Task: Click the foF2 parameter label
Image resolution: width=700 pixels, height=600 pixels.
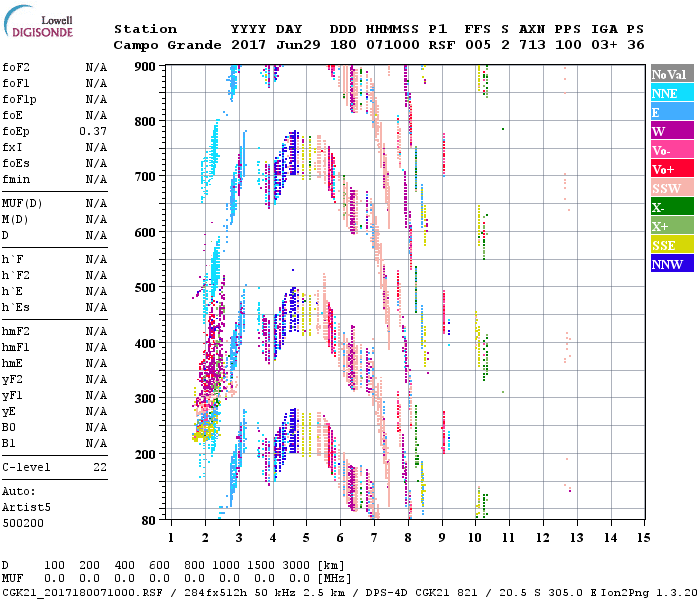Action: pos(16,67)
